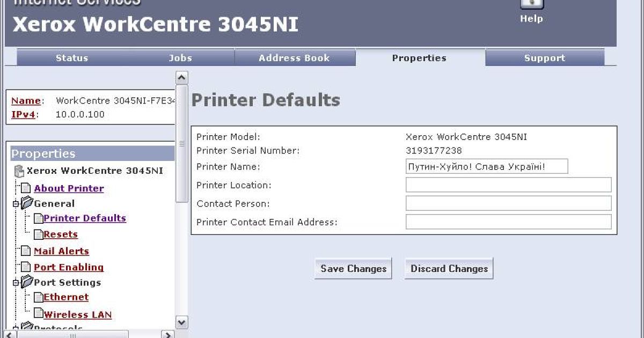Click the right arrow of the sidebar horizontal scrollbar
This screenshot has width=644, height=338.
tap(168, 335)
